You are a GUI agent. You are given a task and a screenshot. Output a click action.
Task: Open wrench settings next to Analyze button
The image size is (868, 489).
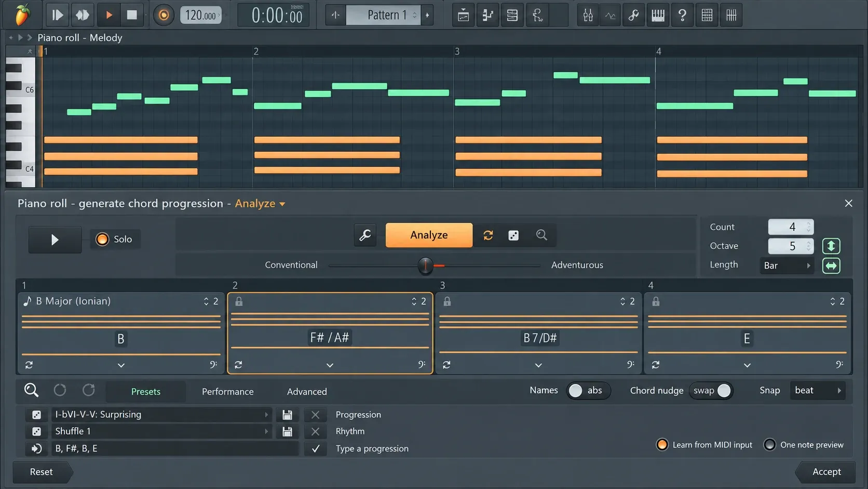[x=365, y=235]
